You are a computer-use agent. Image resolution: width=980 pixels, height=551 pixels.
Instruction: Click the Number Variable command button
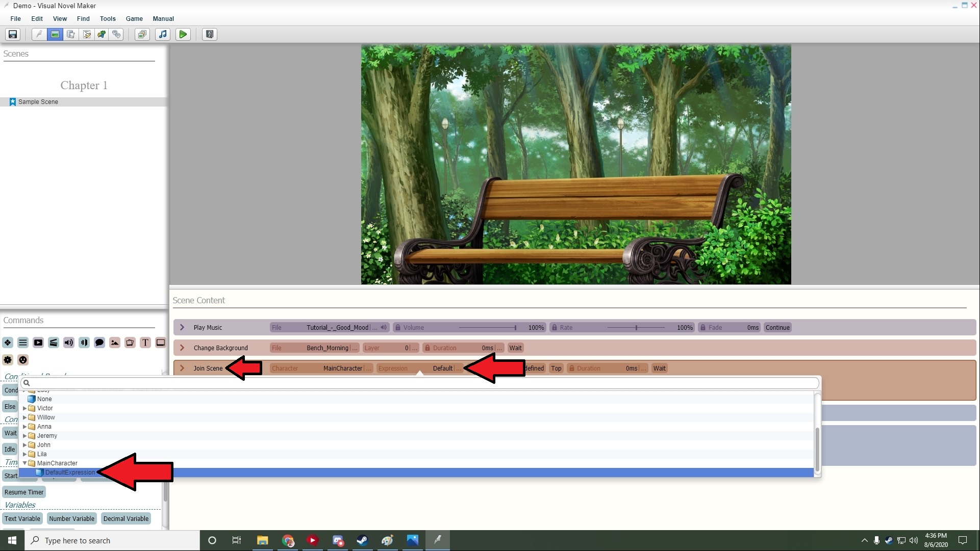pyautogui.click(x=71, y=519)
